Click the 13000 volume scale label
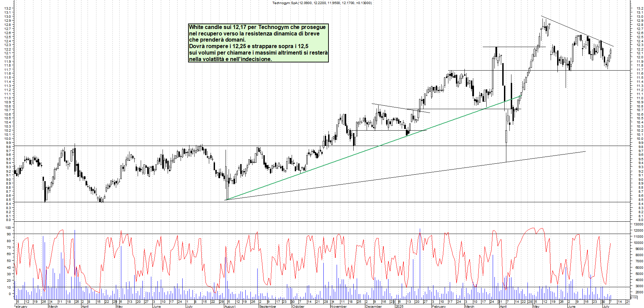This screenshot has width=644, height=308. coord(638,224)
